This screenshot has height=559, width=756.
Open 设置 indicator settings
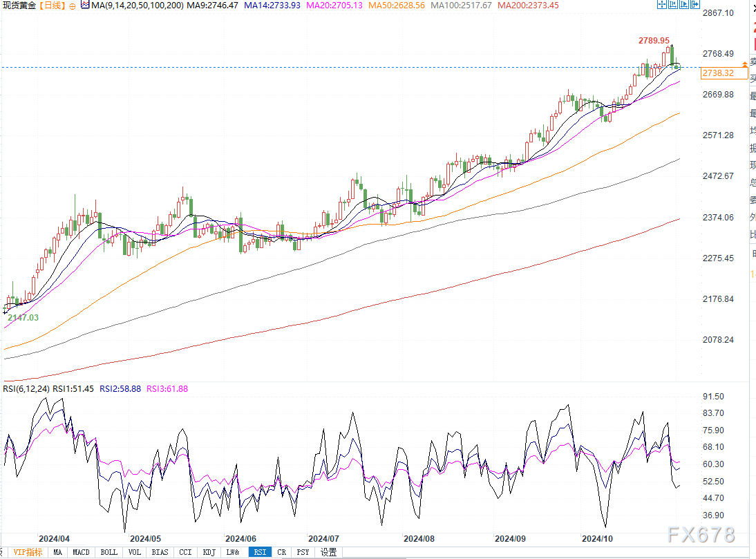click(x=329, y=552)
